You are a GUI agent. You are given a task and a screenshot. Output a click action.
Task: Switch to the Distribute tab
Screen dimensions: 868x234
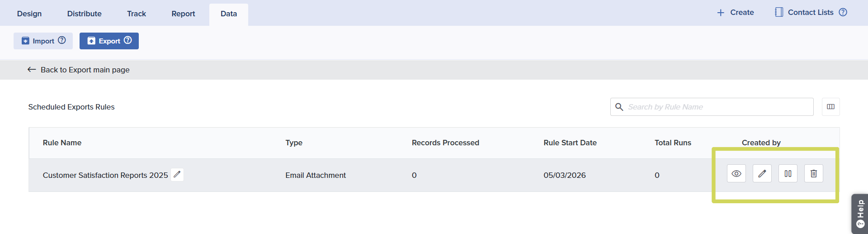point(85,14)
